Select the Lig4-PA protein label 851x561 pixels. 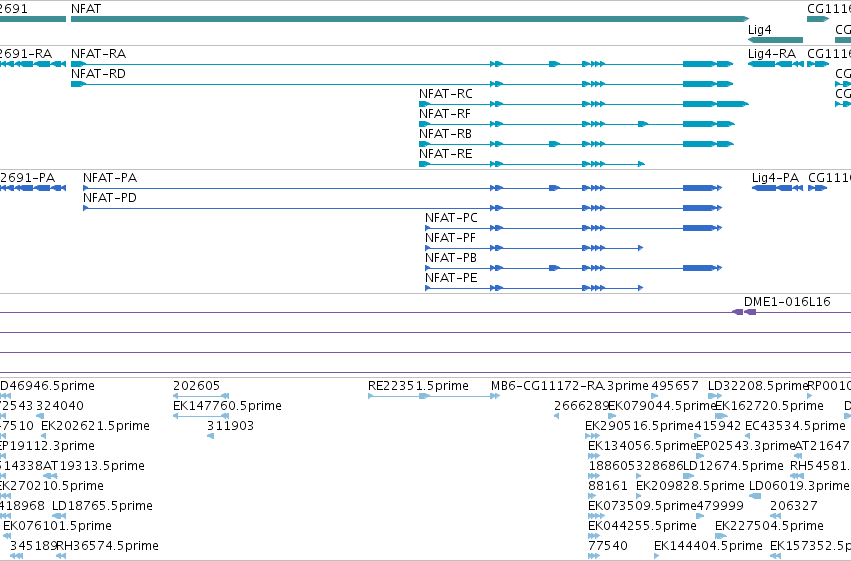pyautogui.click(x=776, y=178)
